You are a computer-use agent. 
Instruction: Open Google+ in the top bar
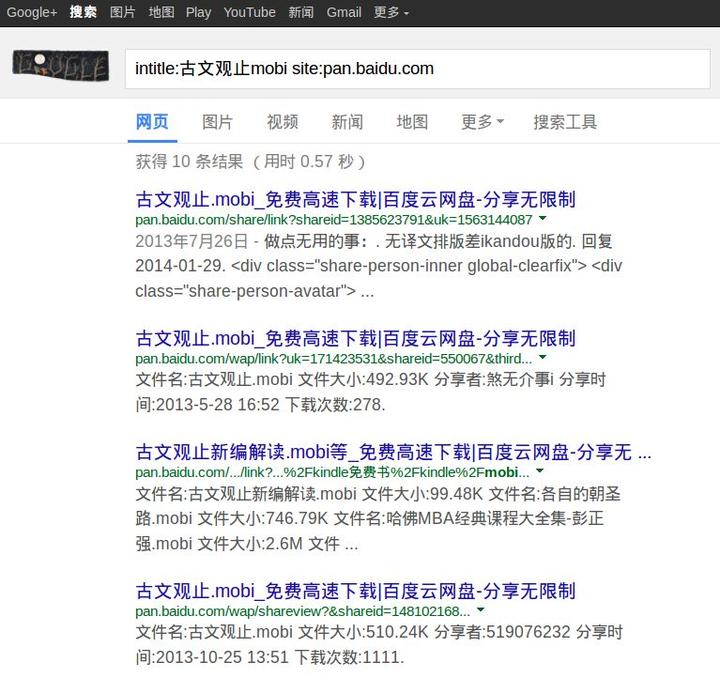point(32,12)
